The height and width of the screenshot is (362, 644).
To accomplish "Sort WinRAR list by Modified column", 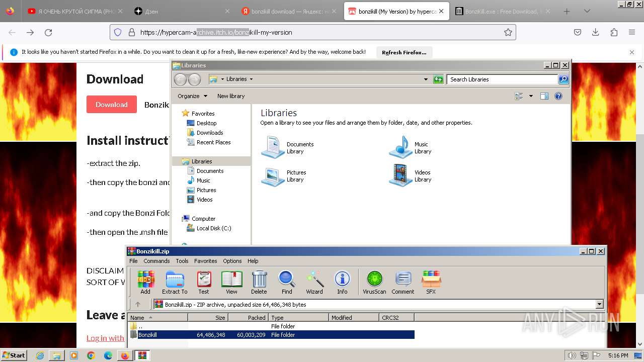I will (354, 318).
